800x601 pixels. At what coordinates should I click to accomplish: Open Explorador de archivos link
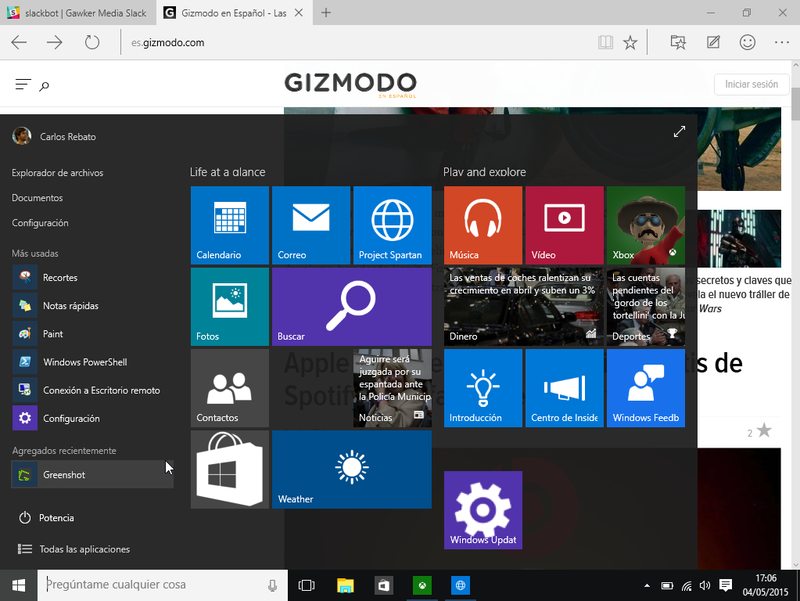[57, 173]
